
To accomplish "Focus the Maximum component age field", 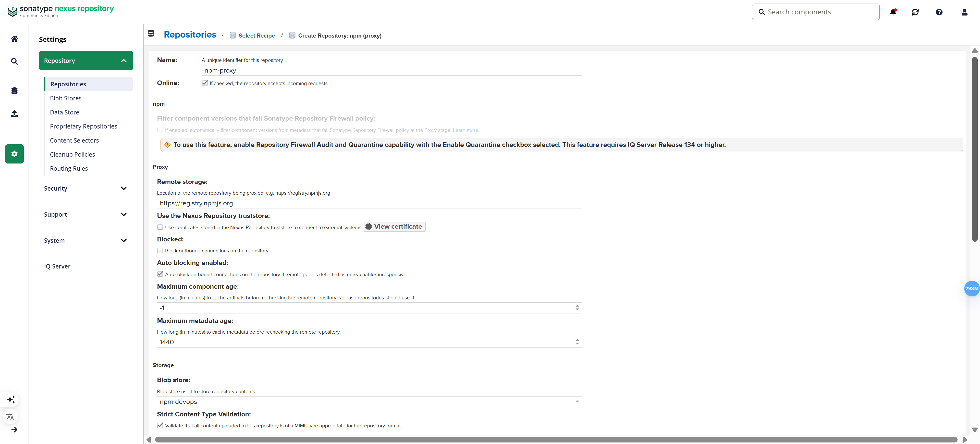I will pos(369,308).
